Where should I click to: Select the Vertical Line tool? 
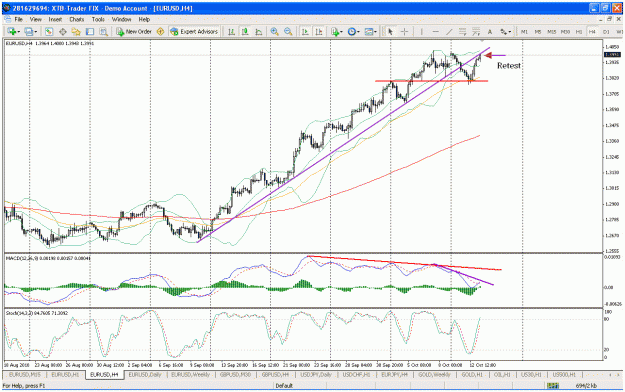(x=422, y=32)
